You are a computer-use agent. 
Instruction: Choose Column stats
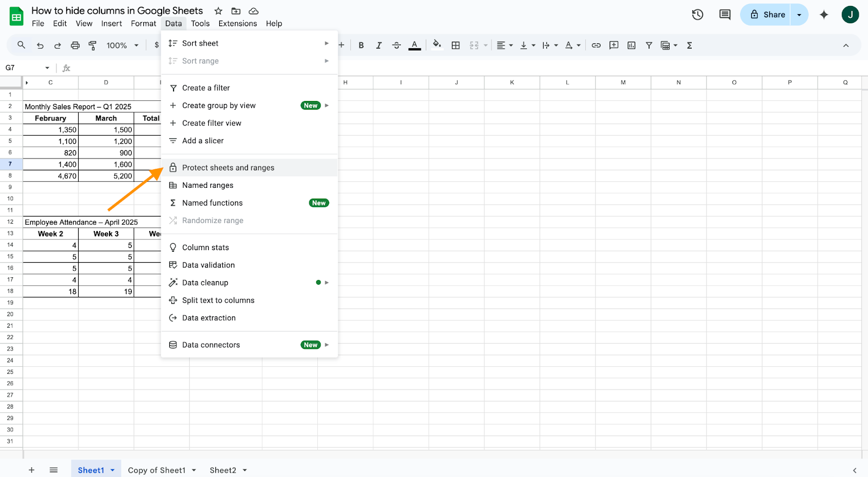[x=250, y=247]
